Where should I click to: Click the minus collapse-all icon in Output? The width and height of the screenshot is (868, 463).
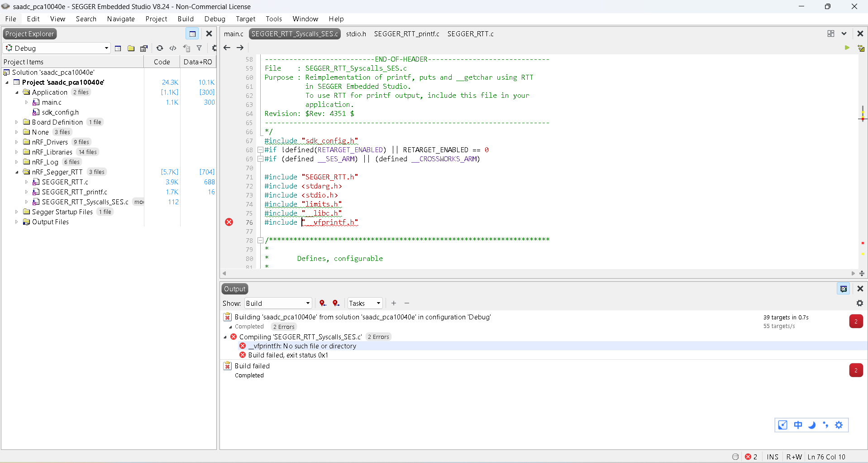[407, 303]
